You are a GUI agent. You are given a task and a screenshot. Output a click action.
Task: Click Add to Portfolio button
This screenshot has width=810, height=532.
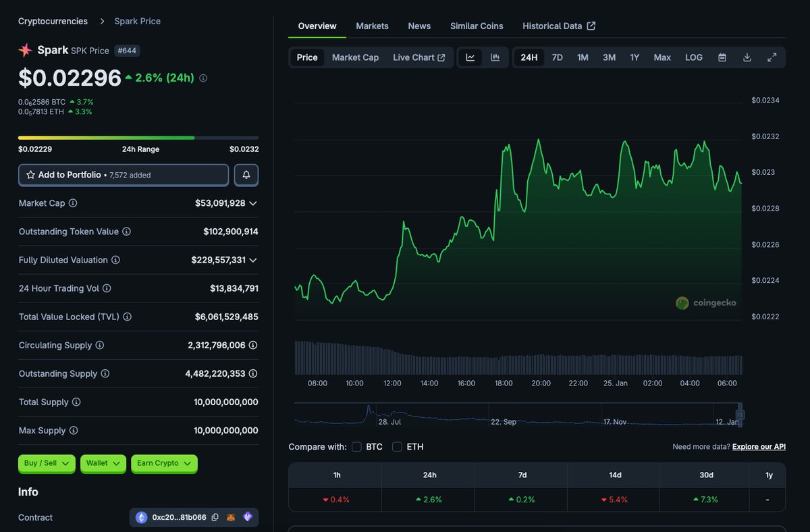point(124,175)
